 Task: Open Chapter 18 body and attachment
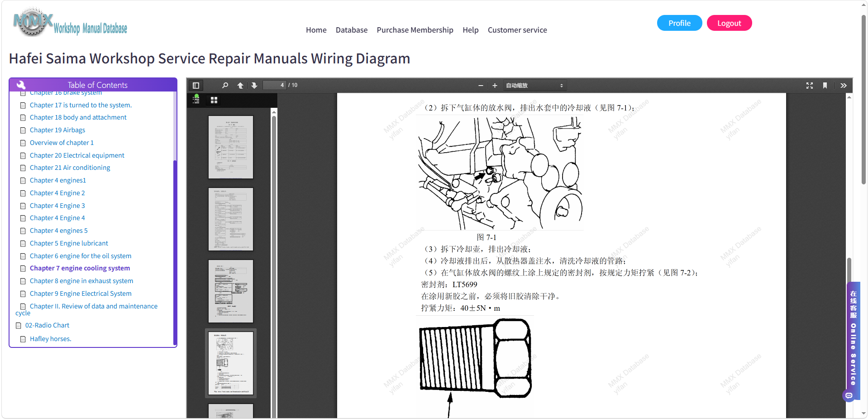click(x=78, y=117)
